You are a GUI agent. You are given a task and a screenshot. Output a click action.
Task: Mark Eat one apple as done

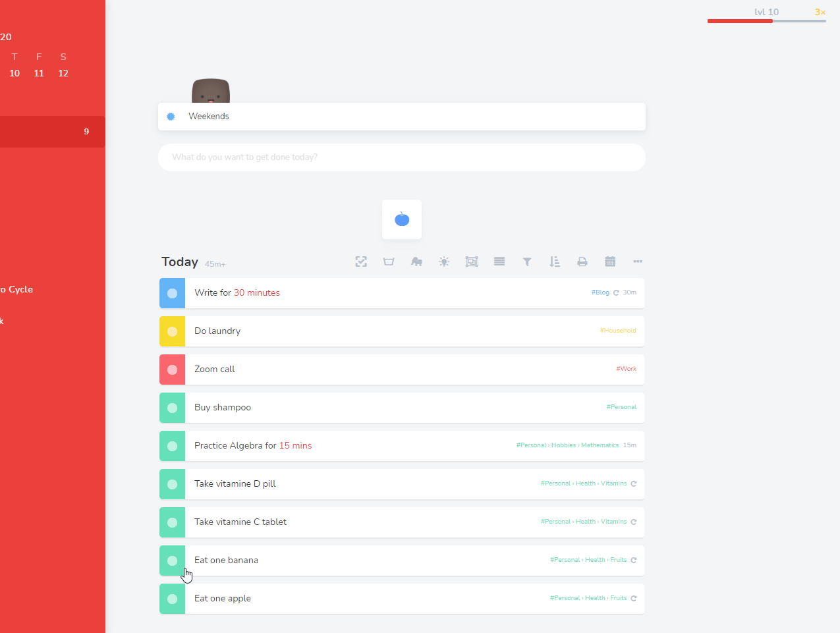pyautogui.click(x=172, y=599)
